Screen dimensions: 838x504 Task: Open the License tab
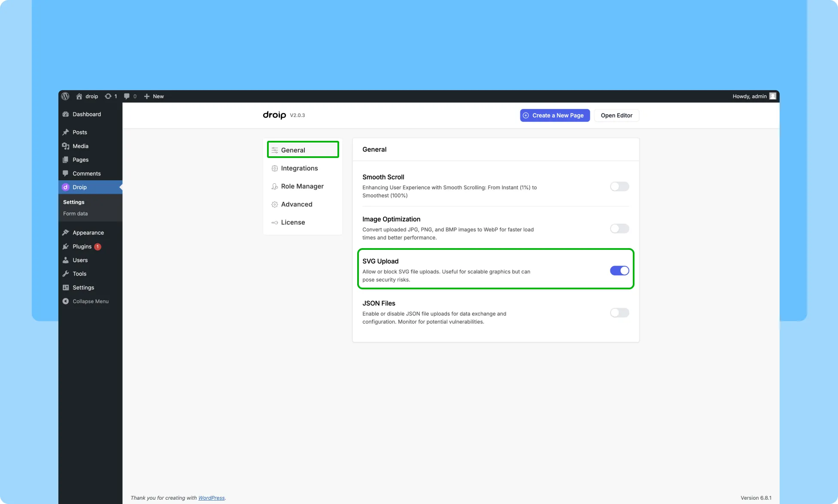coord(303,222)
